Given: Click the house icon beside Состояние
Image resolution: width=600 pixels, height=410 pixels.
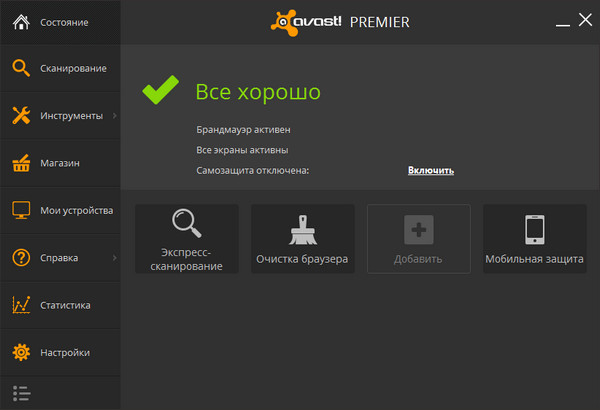Looking at the screenshot, I should [x=21, y=22].
